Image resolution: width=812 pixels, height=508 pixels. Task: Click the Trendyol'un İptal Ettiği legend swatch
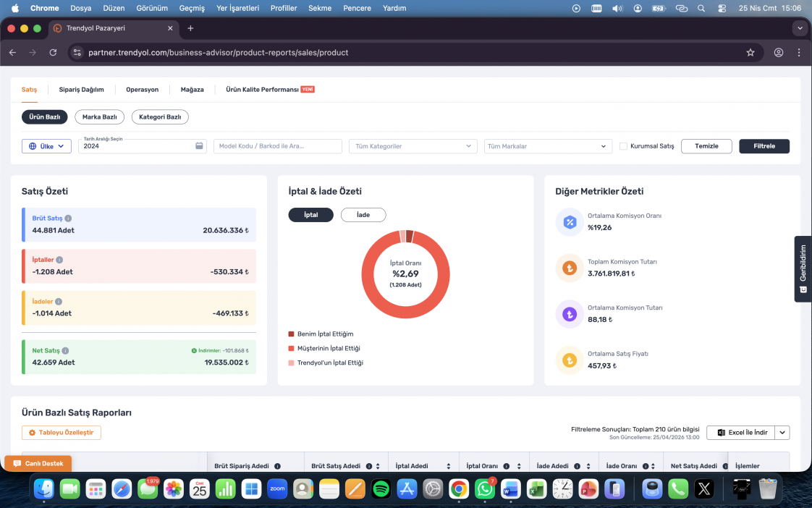coord(291,363)
